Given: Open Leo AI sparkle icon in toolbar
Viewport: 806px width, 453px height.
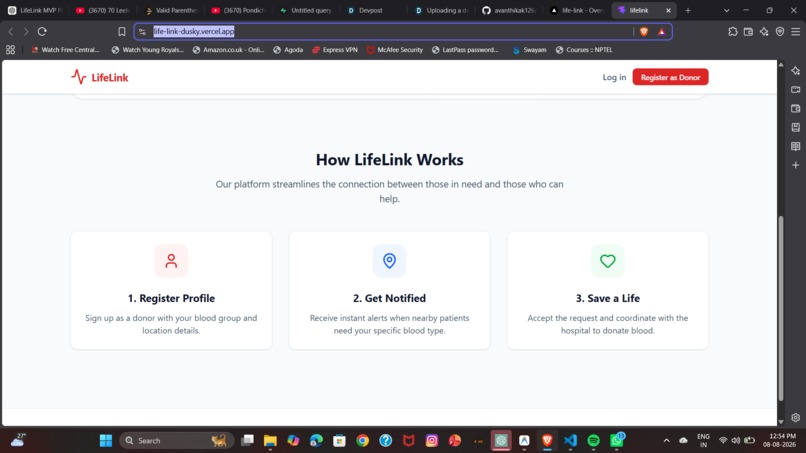Looking at the screenshot, I should (764, 31).
